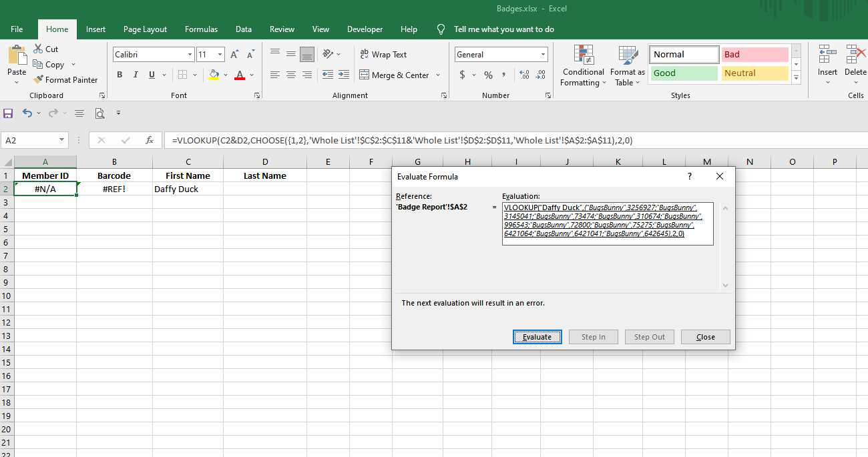The image size is (868, 457).
Task: Select cell C2 containing Daffy Duck
Action: 188,189
